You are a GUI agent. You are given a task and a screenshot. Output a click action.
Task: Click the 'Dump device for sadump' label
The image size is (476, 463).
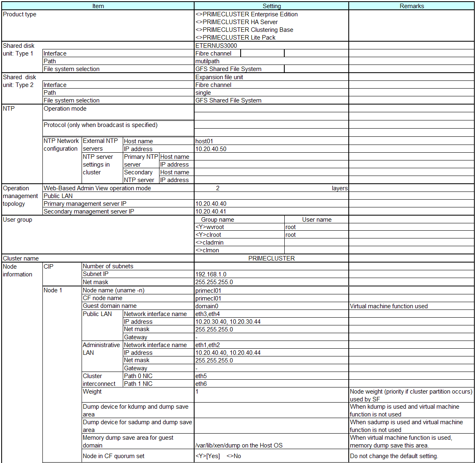pyautogui.click(x=138, y=426)
